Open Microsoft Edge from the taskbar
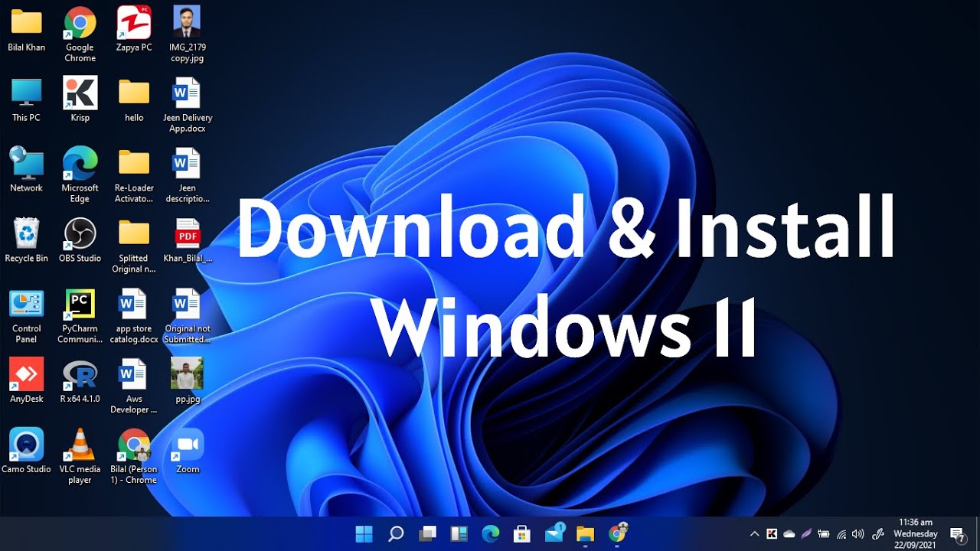The height and width of the screenshot is (551, 980). pyautogui.click(x=491, y=533)
